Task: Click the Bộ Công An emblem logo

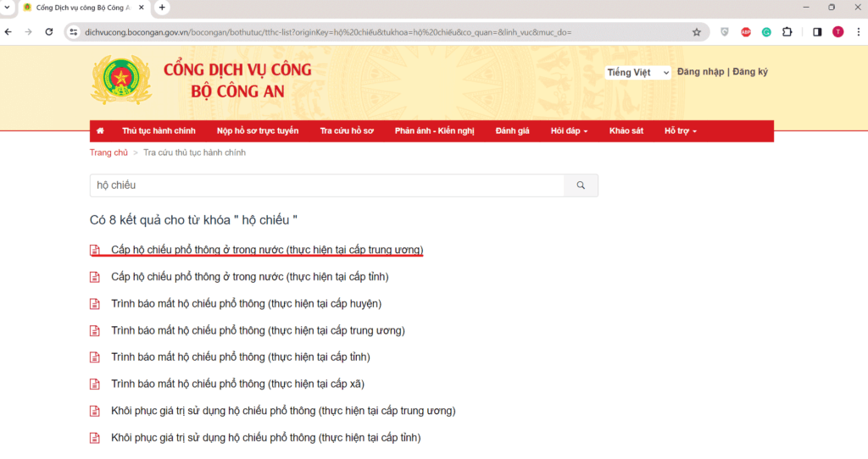Action: 120,80
